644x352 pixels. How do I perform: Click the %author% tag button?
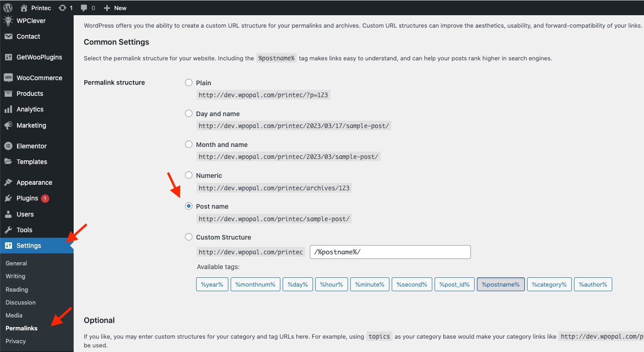click(x=592, y=284)
